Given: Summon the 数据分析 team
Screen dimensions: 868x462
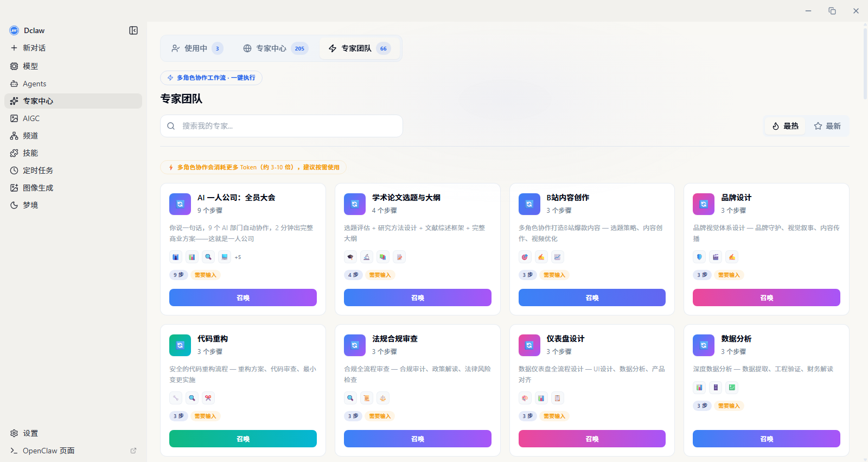Looking at the screenshot, I should click(767, 439).
